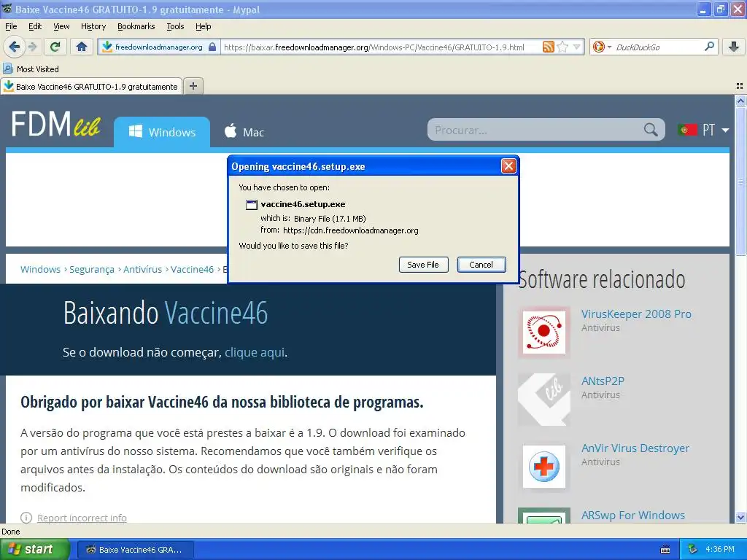The width and height of the screenshot is (747, 560).
Task: Click the site search magnifier icon
Action: (651, 130)
